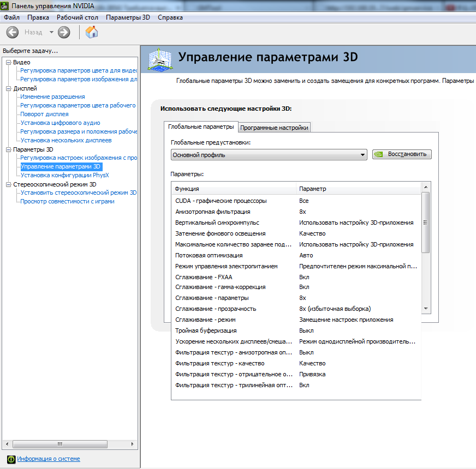The width and height of the screenshot is (476, 469).
Task: Select Сглаживание - FXAA setting row
Action: 296,277
